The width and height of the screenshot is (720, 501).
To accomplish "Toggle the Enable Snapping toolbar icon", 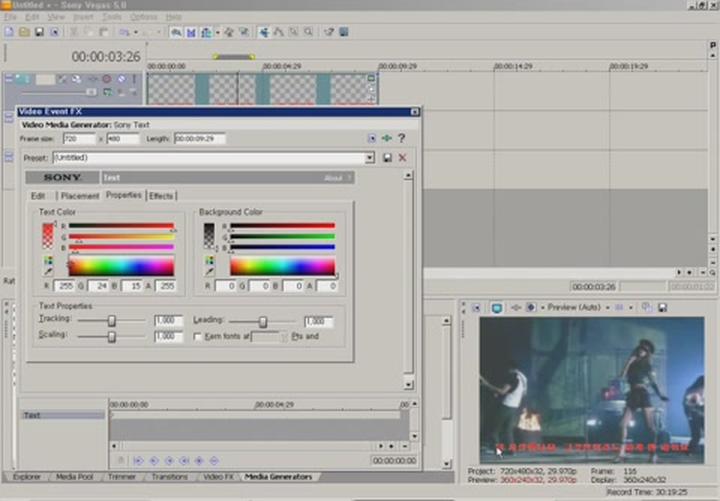I will pyautogui.click(x=176, y=32).
